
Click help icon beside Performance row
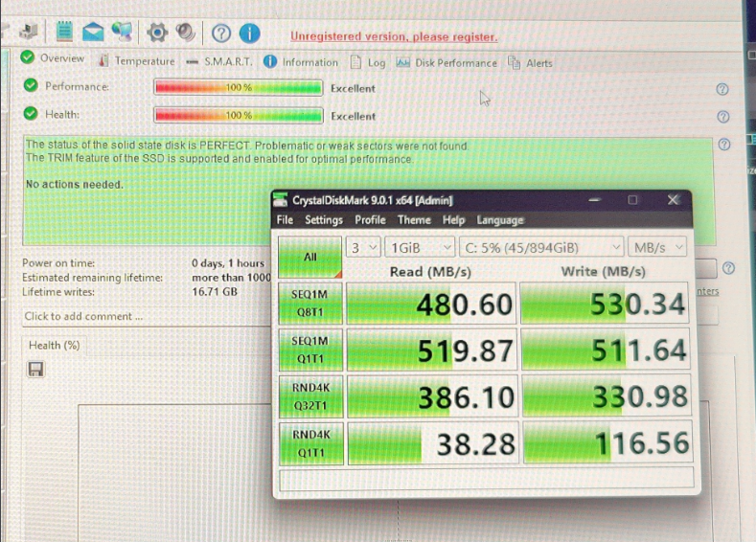[x=722, y=89]
